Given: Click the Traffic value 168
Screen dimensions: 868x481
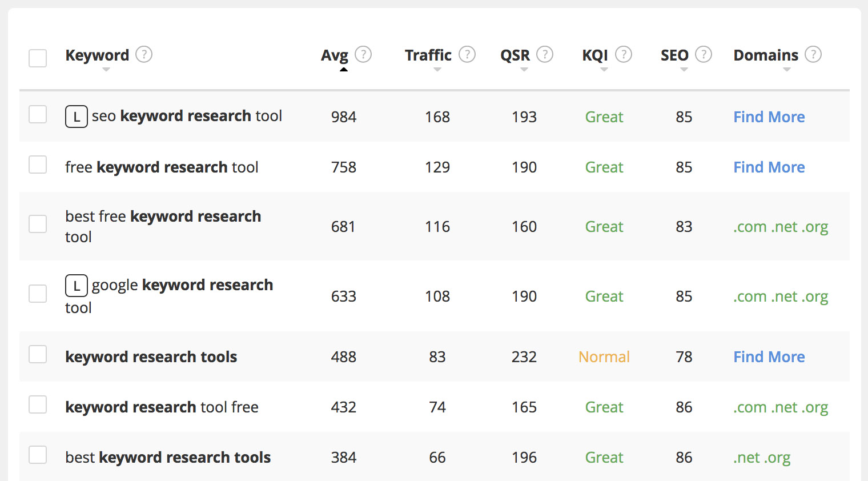Looking at the screenshot, I should (x=437, y=117).
